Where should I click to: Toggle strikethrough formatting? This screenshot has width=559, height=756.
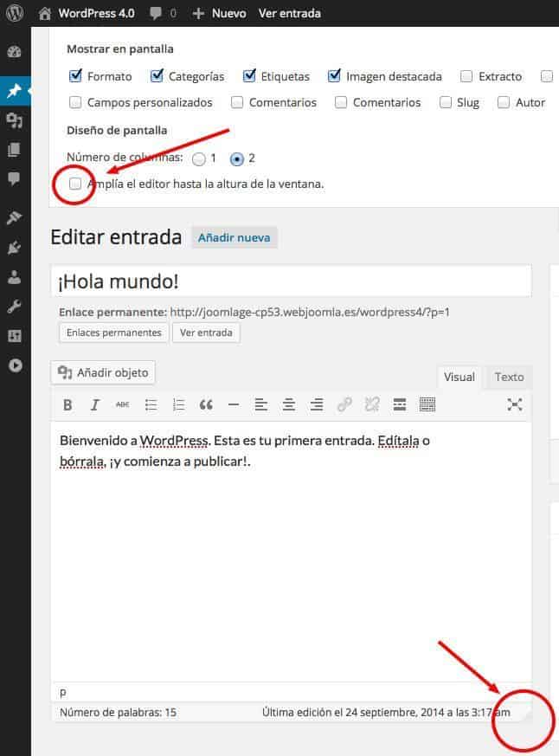[x=122, y=405]
